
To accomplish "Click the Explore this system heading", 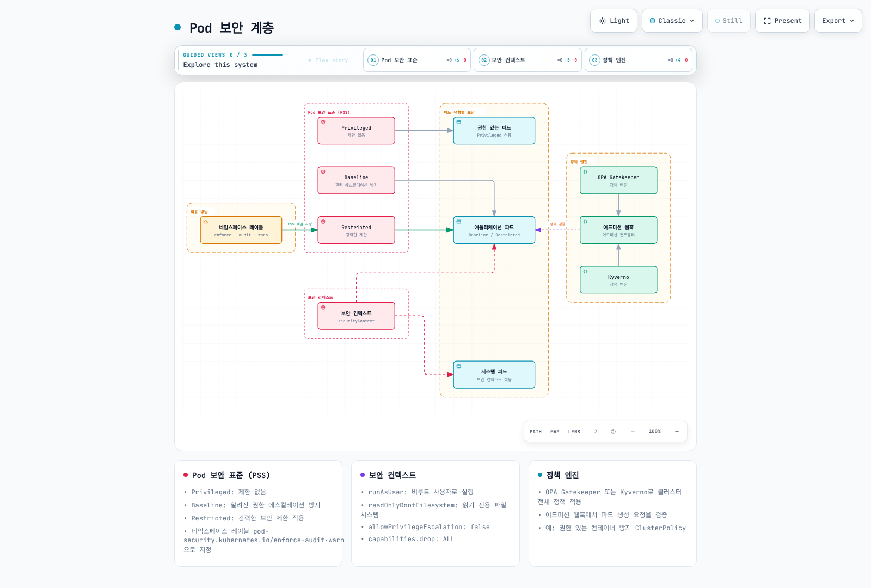I will coord(220,65).
